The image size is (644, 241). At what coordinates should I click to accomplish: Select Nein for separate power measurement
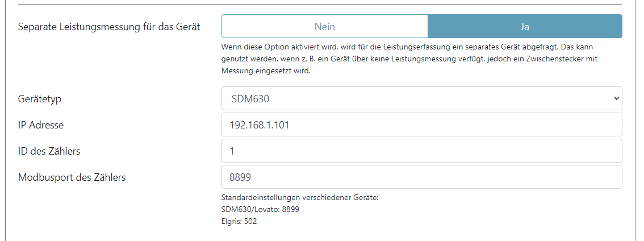324,27
